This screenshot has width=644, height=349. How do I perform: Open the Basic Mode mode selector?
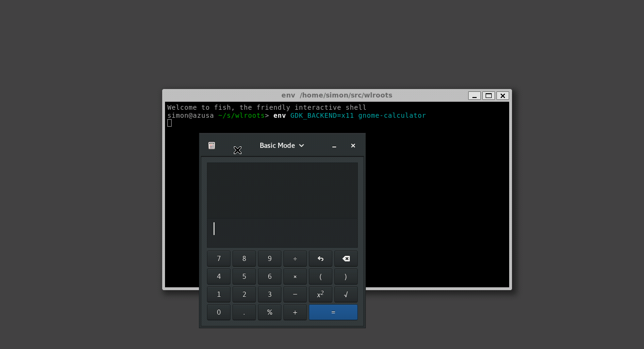coord(281,146)
